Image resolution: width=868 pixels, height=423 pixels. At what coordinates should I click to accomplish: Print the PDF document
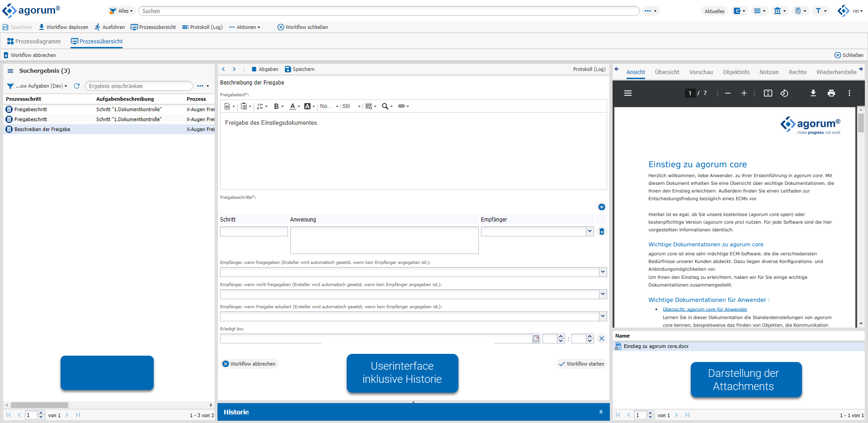(x=831, y=93)
